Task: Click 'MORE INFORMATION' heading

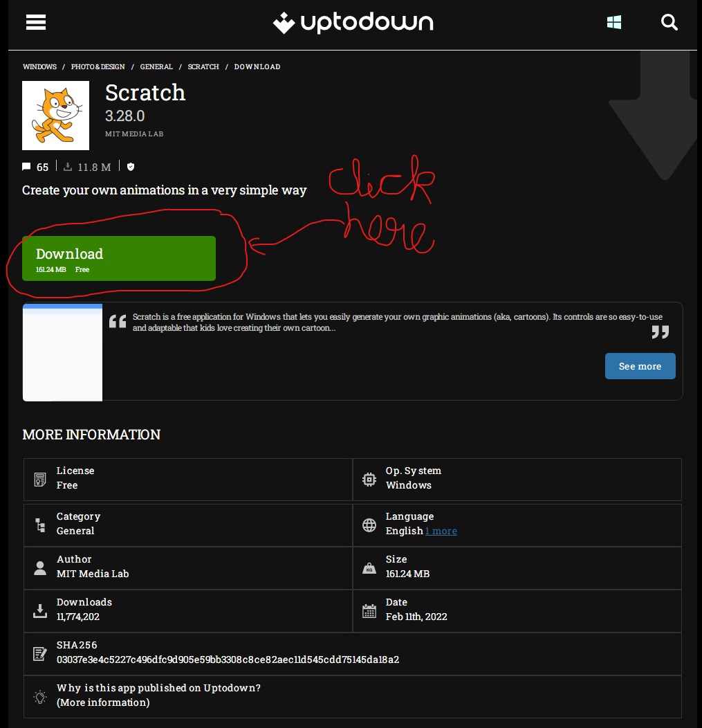Action: point(91,435)
